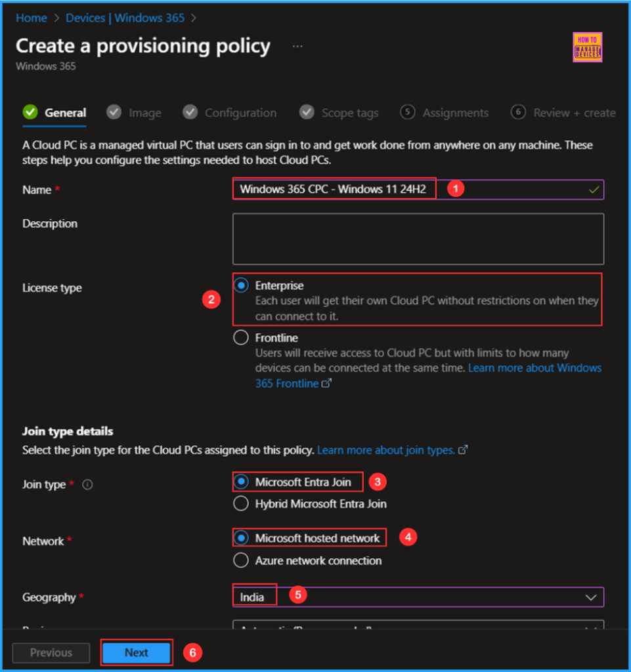Click external link icon after join types
This screenshot has height=672, width=631.
coord(463,450)
